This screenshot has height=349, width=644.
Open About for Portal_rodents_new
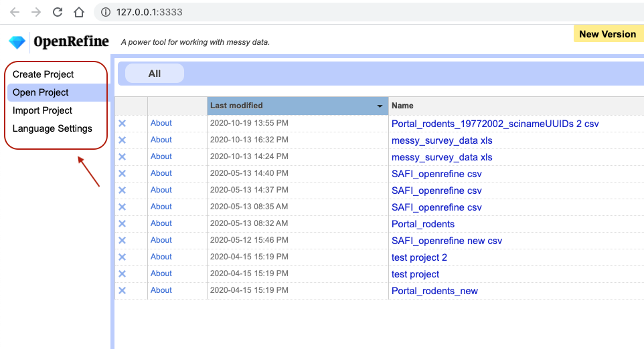pos(161,290)
